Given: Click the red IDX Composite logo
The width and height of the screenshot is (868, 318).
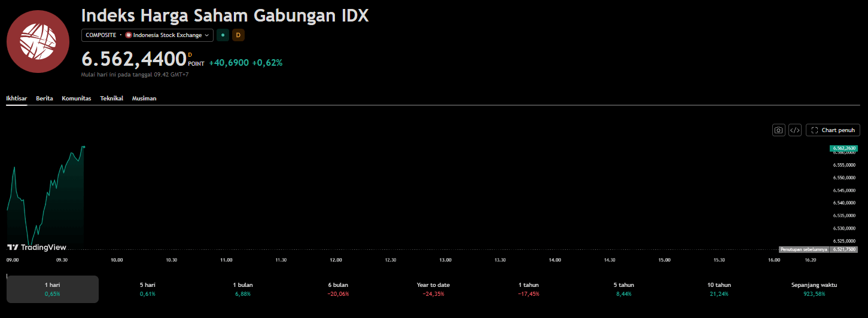Looking at the screenshot, I should click(x=38, y=41).
